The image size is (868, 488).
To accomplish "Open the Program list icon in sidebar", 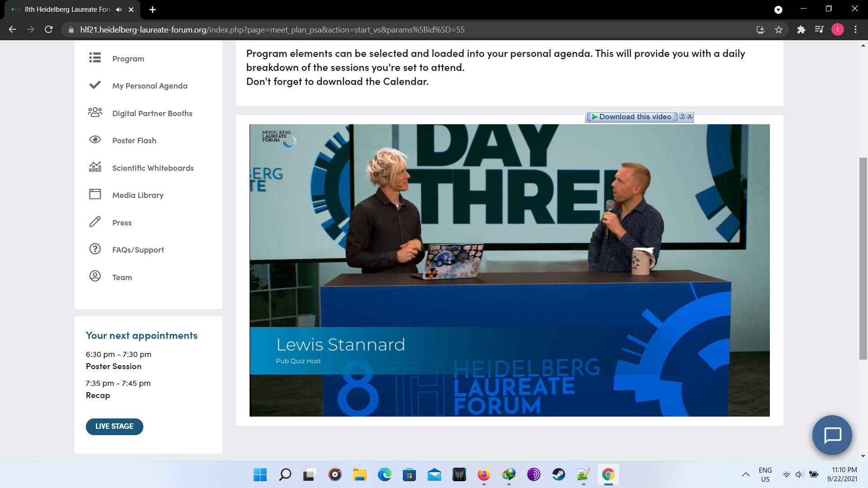I will [x=95, y=58].
